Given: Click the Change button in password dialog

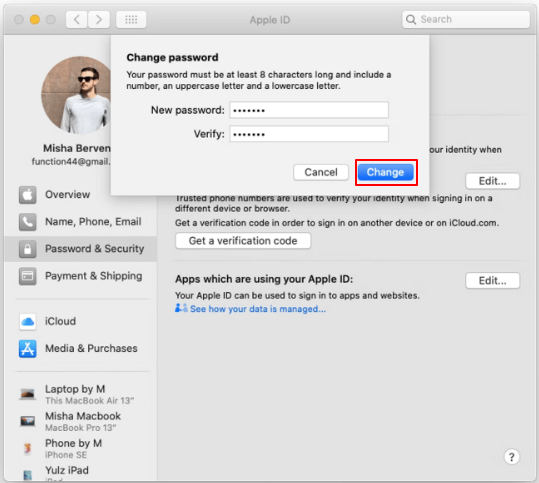Looking at the screenshot, I should click(385, 172).
